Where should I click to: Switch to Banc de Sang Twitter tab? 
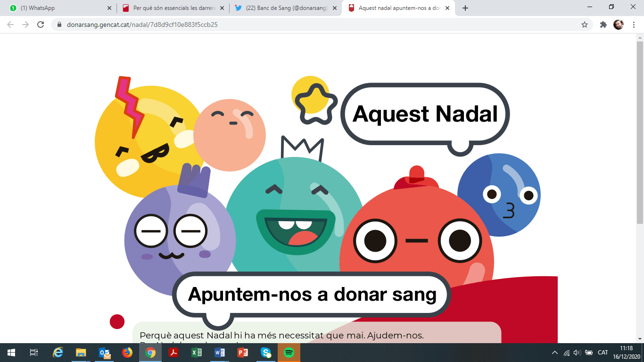coord(286,8)
